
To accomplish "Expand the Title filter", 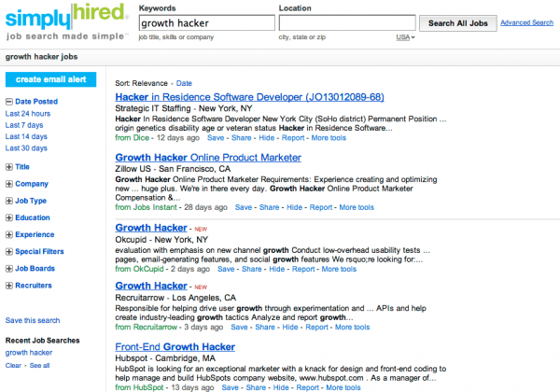I will click(9, 167).
